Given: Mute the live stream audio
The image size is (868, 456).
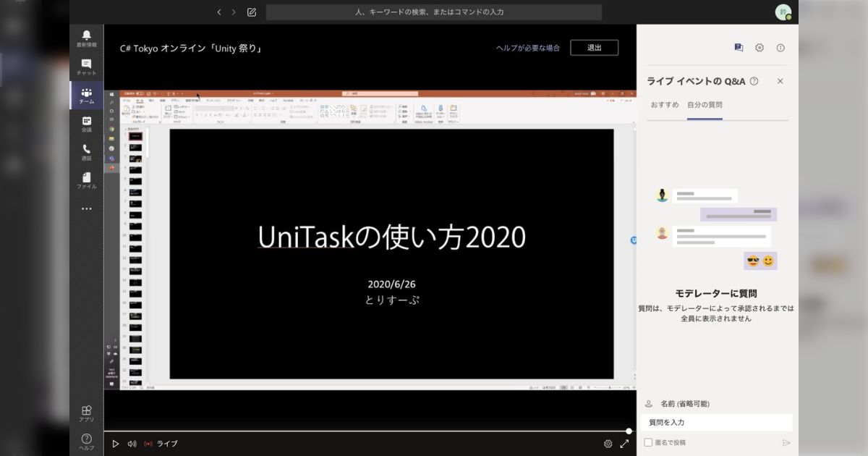Looking at the screenshot, I should coord(132,444).
